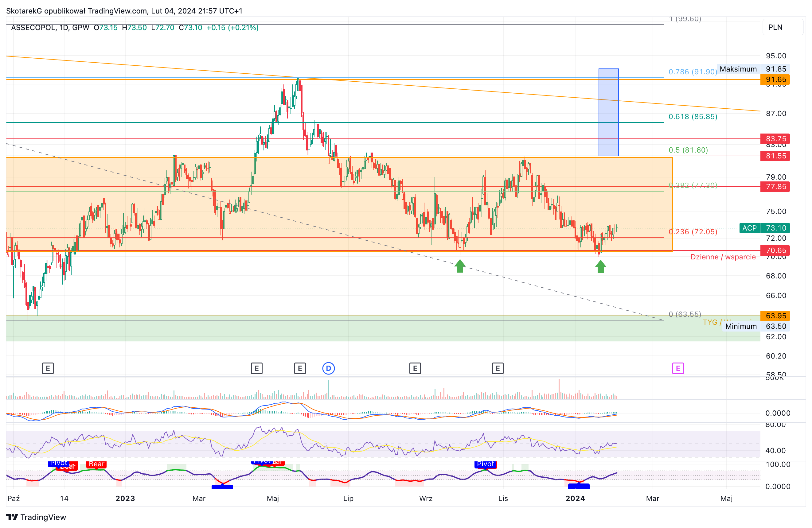This screenshot has height=528, width=812.
Task: Select the red 83.75 price label
Action: [x=775, y=138]
